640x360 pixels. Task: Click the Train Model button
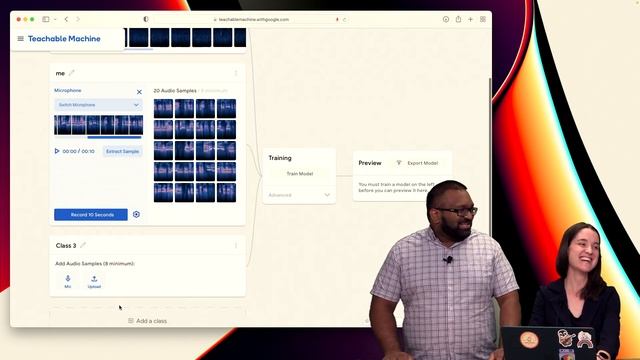click(300, 174)
